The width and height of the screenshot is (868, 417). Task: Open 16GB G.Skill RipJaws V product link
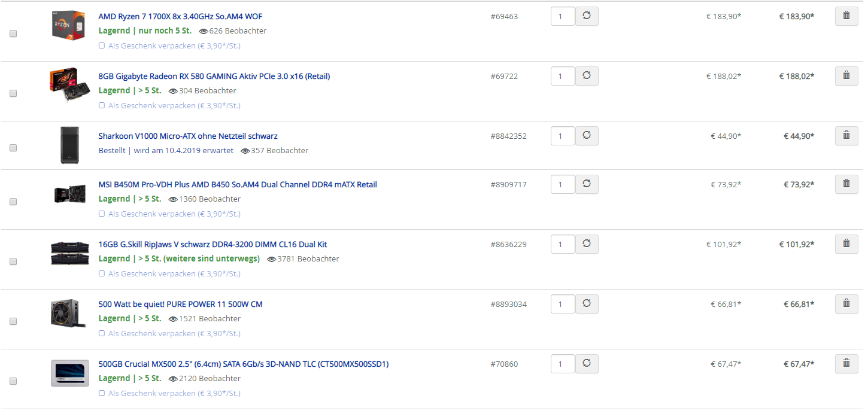[x=213, y=244]
